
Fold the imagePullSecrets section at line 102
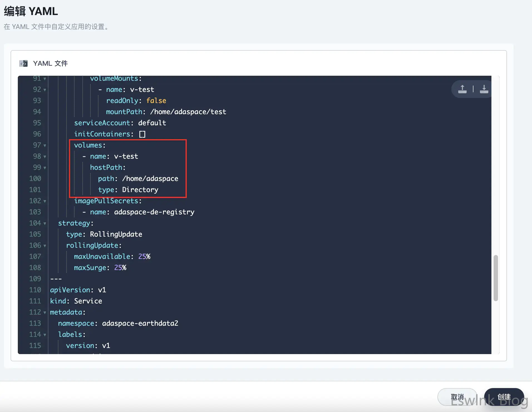[45, 201]
